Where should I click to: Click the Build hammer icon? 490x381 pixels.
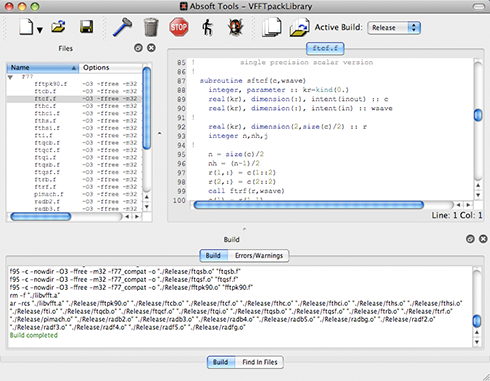point(122,27)
